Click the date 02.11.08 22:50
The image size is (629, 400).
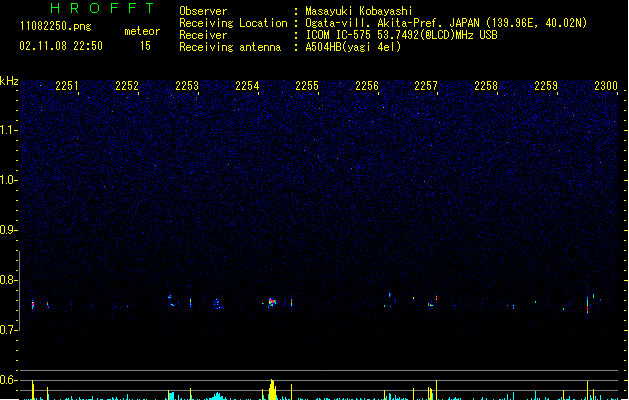pos(61,46)
